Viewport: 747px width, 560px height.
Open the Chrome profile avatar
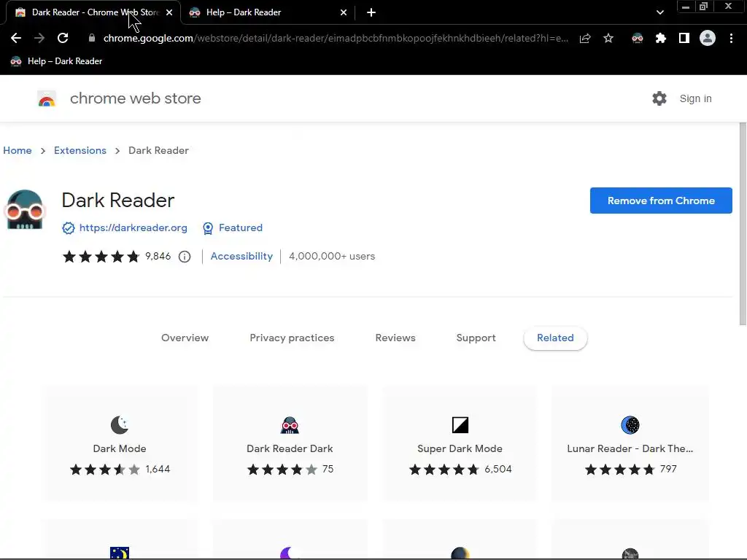(x=708, y=38)
